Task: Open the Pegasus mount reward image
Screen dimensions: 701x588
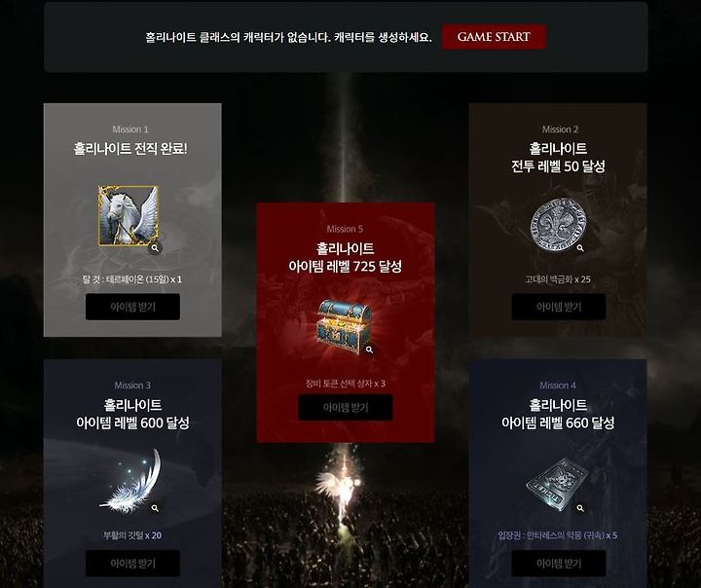Action: pos(129,216)
